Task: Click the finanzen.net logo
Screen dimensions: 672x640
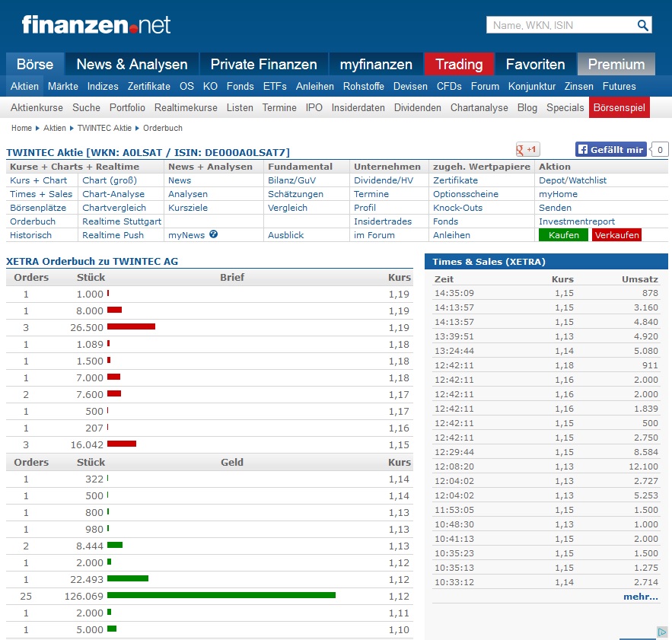Action: click(96, 24)
